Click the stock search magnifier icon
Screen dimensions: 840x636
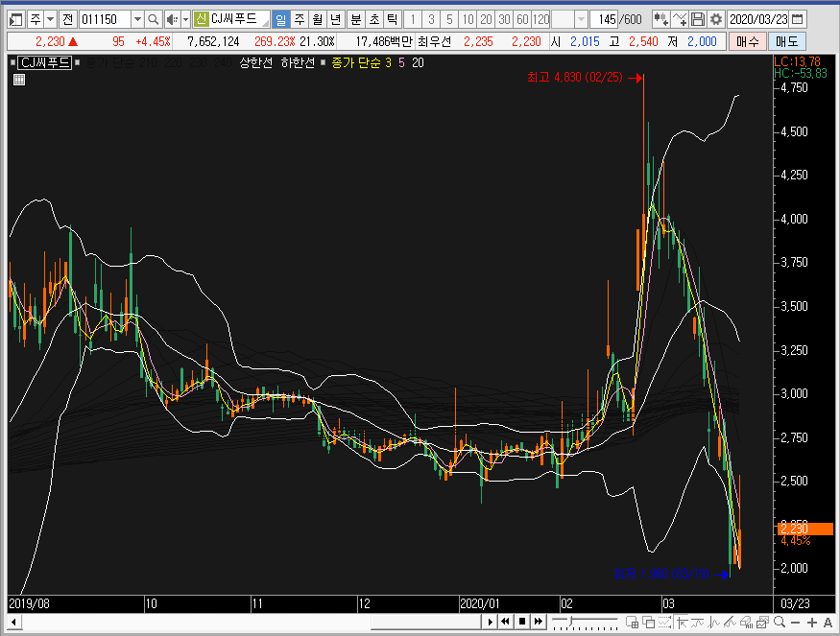[154, 20]
